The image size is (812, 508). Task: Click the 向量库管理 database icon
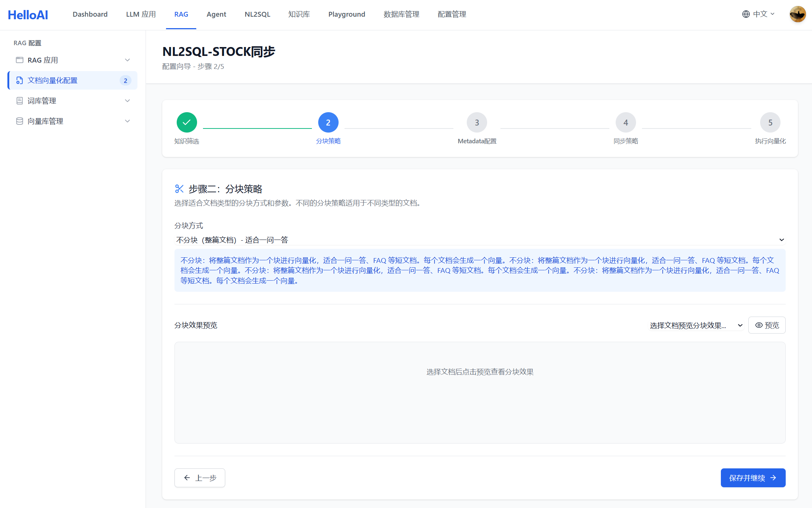[20, 121]
